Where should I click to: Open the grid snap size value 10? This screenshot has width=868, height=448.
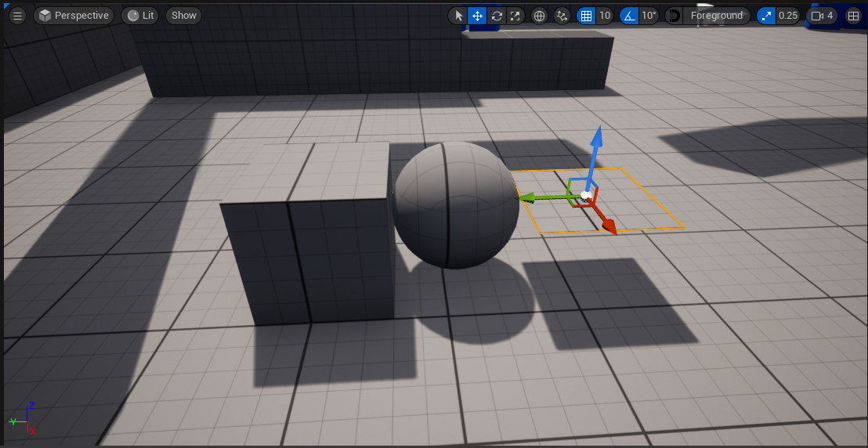coord(605,16)
